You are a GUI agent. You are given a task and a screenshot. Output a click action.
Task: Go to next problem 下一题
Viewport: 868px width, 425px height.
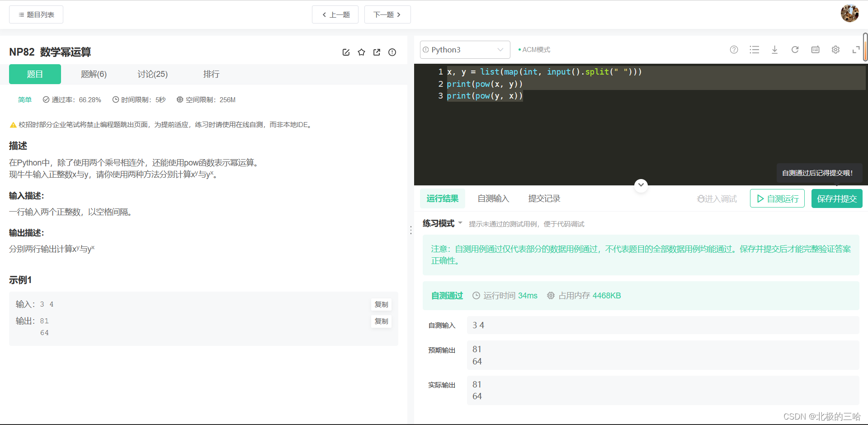click(x=387, y=14)
